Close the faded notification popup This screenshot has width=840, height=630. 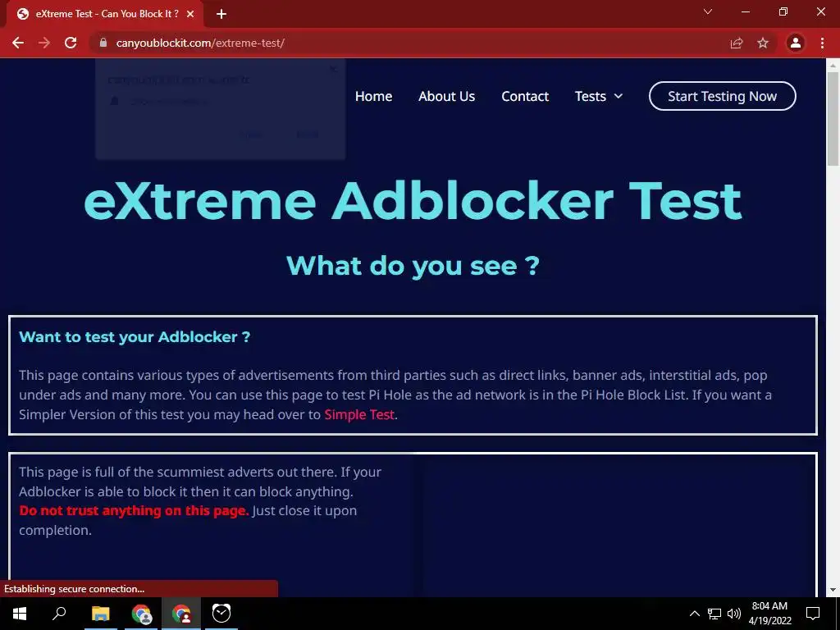pyautogui.click(x=333, y=69)
